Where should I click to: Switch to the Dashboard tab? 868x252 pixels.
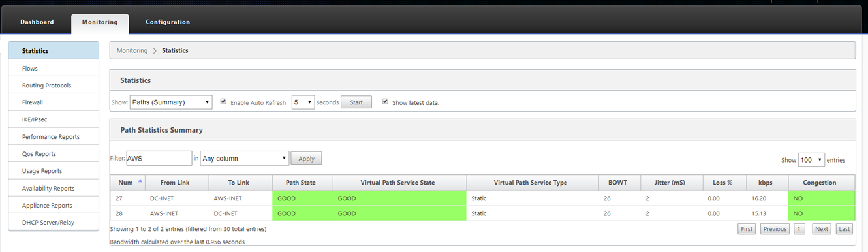point(37,22)
